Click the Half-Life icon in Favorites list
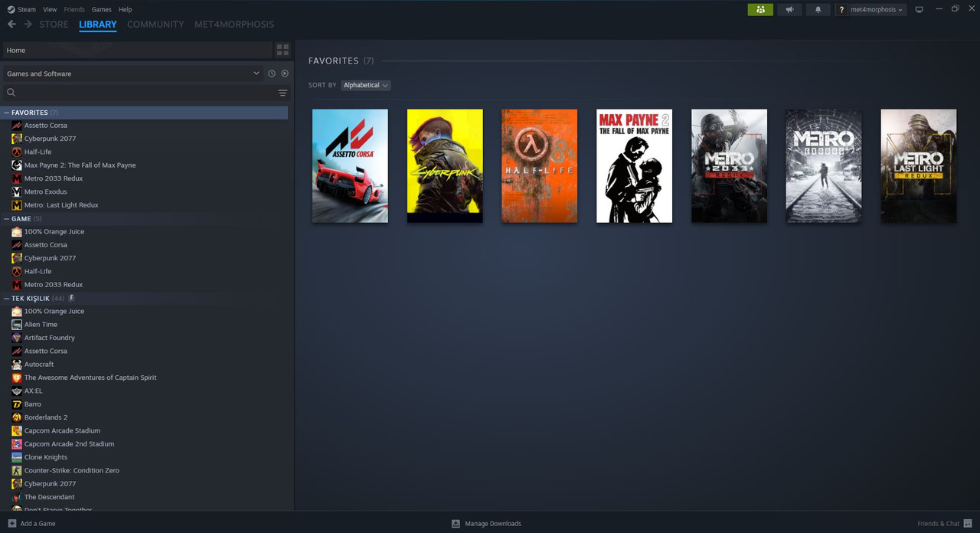This screenshot has height=533, width=980. point(17,152)
